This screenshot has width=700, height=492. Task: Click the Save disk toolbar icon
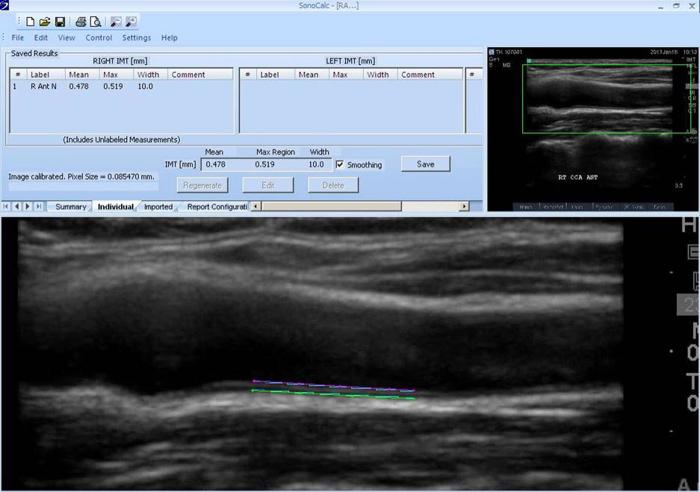pyautogui.click(x=60, y=21)
